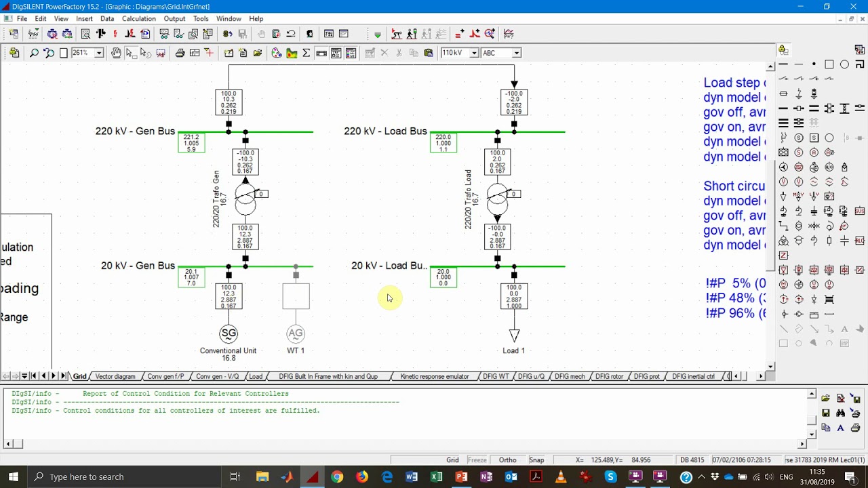
Task: Toggle the arrow selection cursor tool
Action: click(131, 53)
